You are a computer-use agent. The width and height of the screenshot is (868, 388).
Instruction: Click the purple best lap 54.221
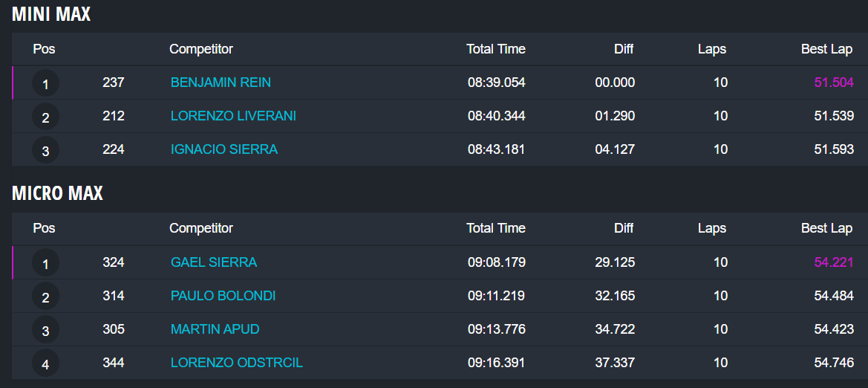pos(834,262)
